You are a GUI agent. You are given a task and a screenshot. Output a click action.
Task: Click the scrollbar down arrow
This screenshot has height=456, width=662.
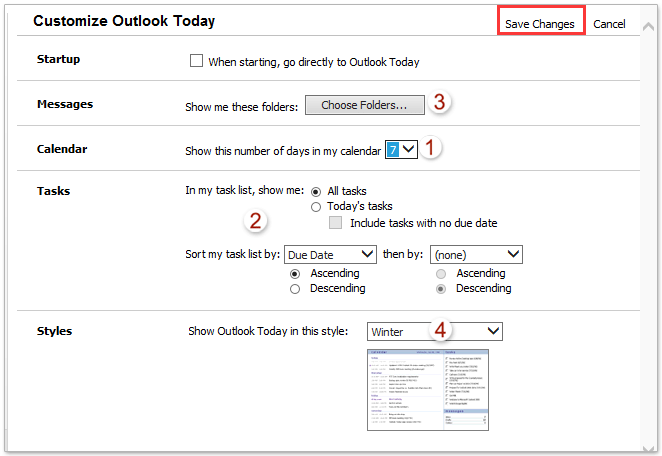[x=648, y=449]
